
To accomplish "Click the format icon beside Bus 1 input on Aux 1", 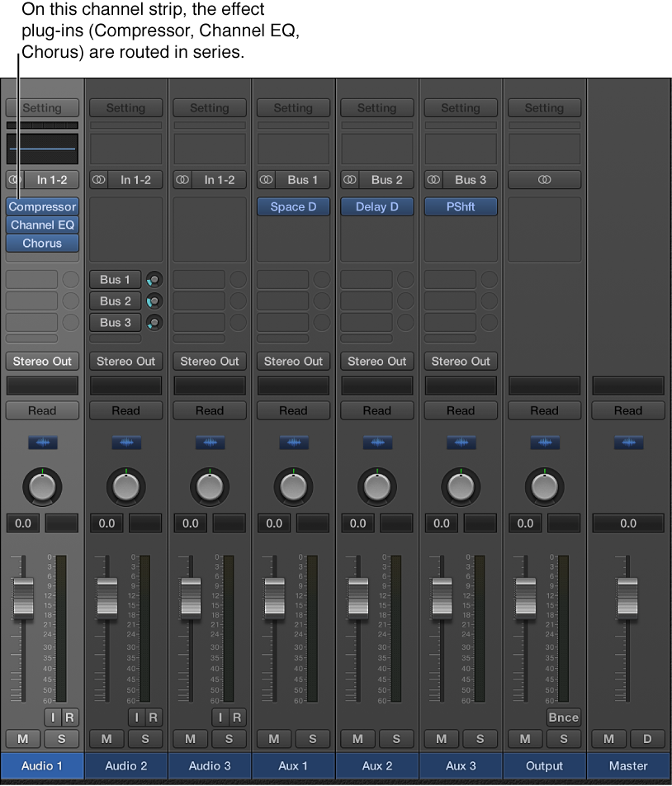I will [x=265, y=180].
